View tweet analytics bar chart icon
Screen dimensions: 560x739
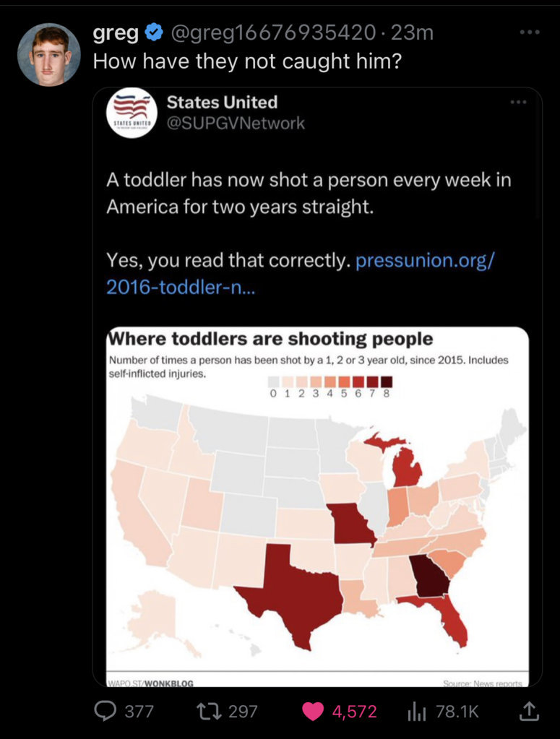[x=417, y=712]
